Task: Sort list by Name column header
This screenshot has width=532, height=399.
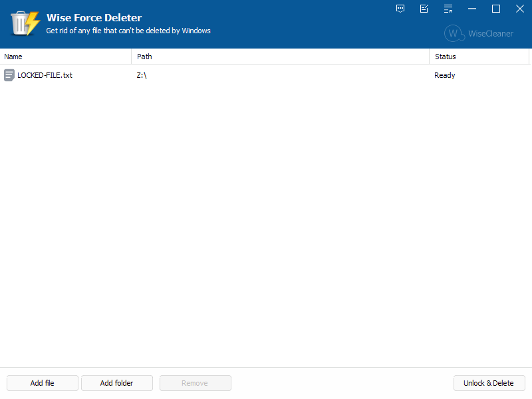Action: (65, 57)
